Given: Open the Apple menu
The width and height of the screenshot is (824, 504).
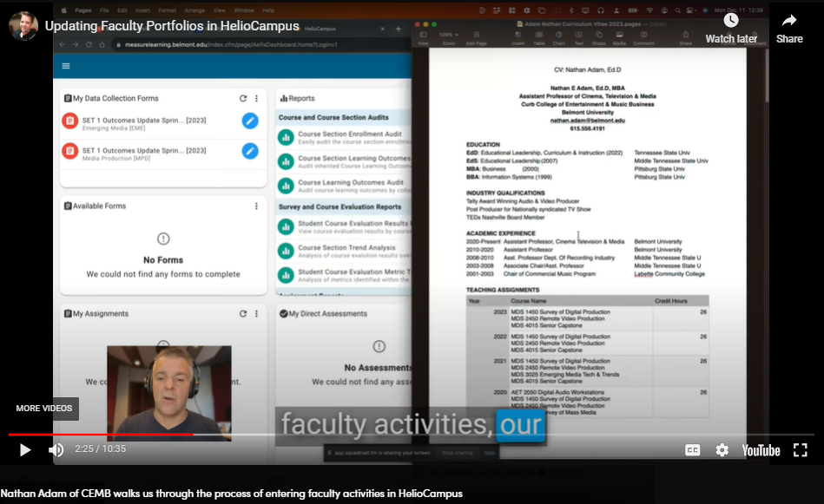Looking at the screenshot, I should click(x=64, y=10).
